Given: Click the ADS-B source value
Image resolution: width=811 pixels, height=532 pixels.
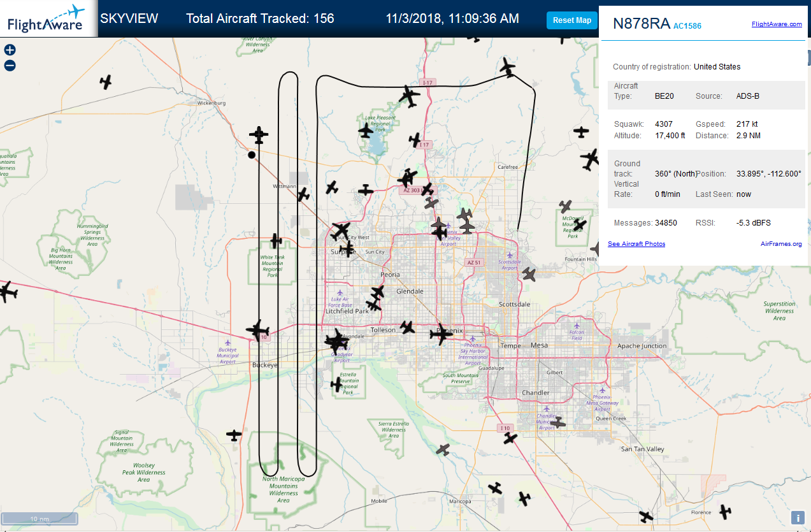Looking at the screenshot, I should pyautogui.click(x=747, y=96).
